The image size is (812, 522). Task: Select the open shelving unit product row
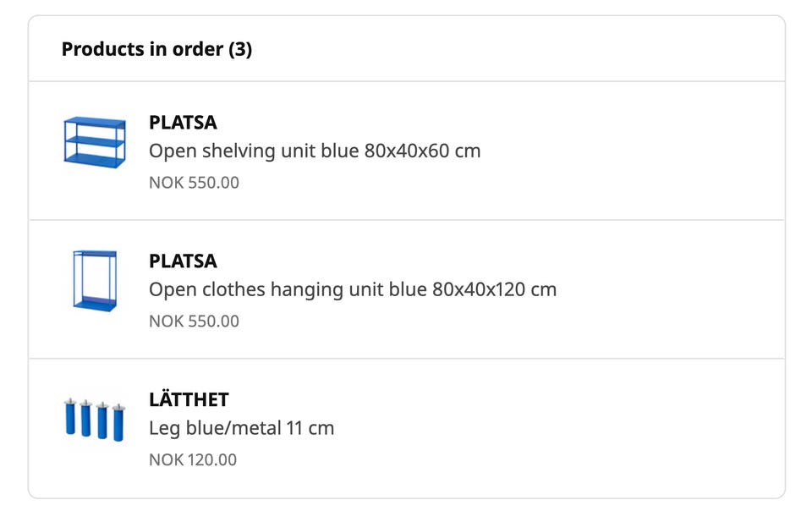[x=407, y=151]
